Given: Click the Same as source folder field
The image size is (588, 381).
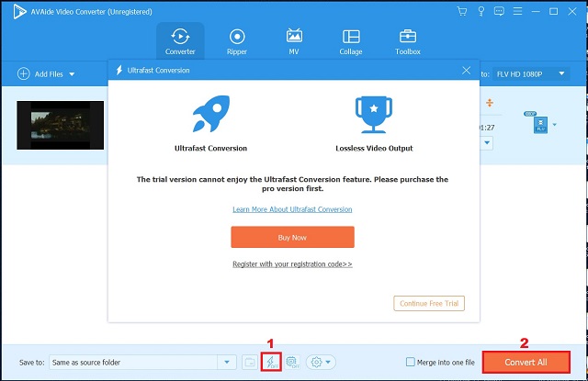Looking at the screenshot, I should 133,363.
